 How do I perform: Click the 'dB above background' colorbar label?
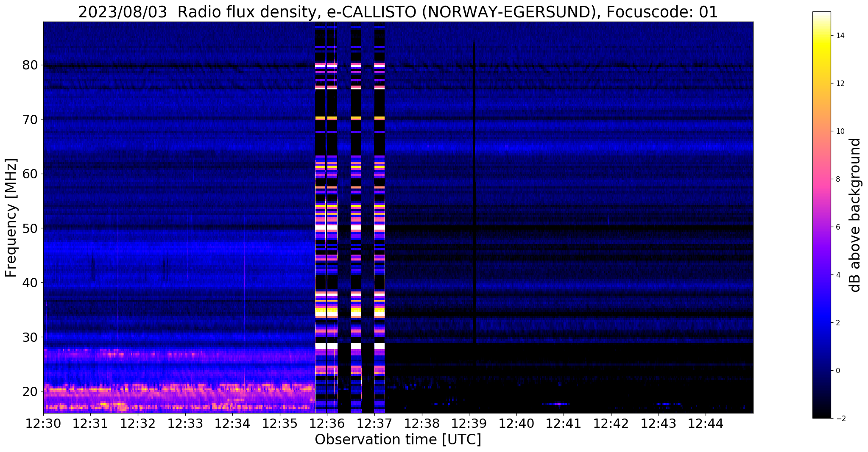(855, 215)
